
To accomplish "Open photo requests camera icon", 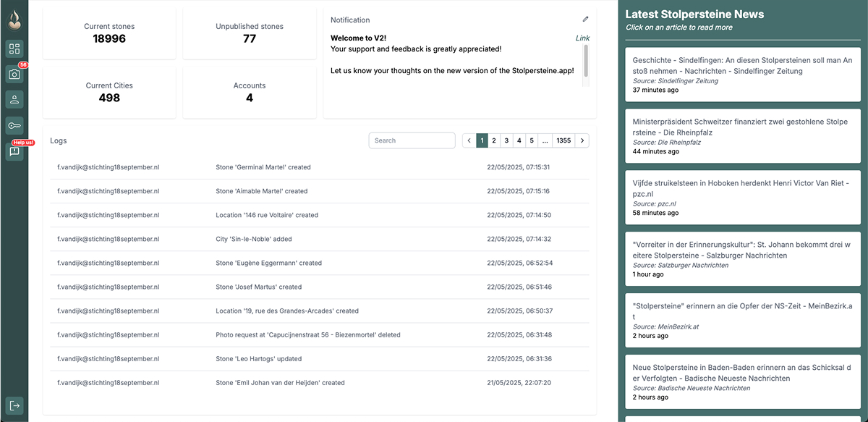I will [14, 74].
